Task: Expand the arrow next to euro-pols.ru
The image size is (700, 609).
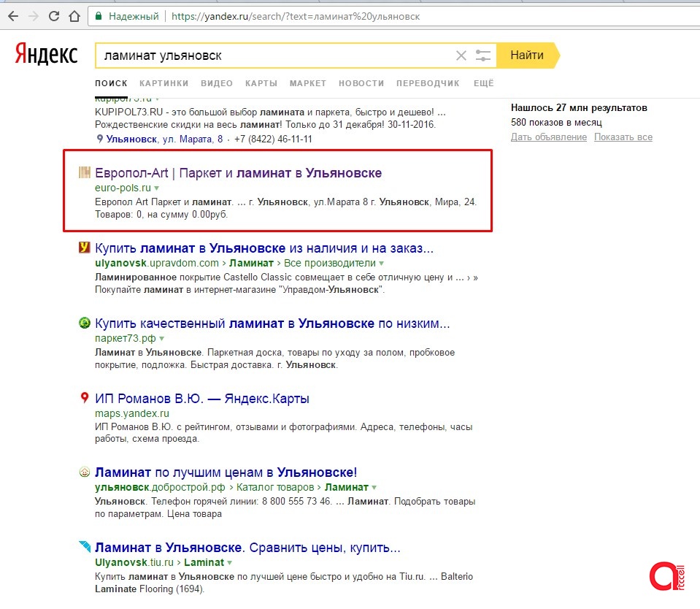Action: tap(157, 188)
